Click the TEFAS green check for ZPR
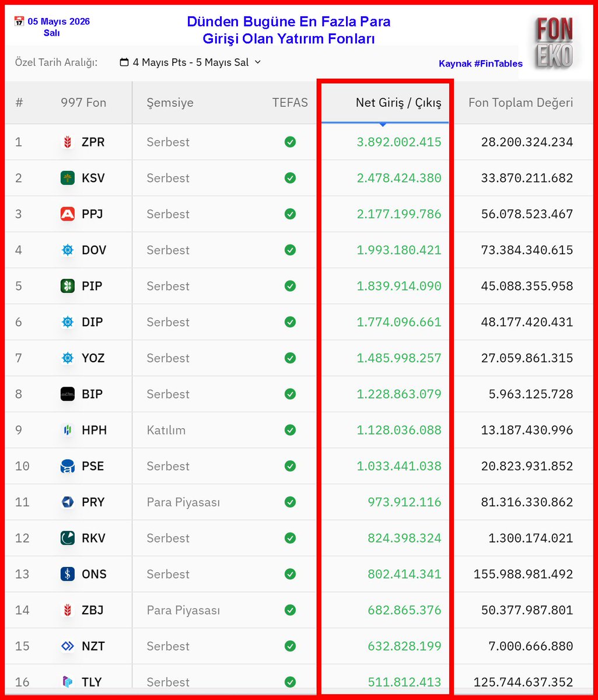The height and width of the screenshot is (700, 598). tap(290, 142)
